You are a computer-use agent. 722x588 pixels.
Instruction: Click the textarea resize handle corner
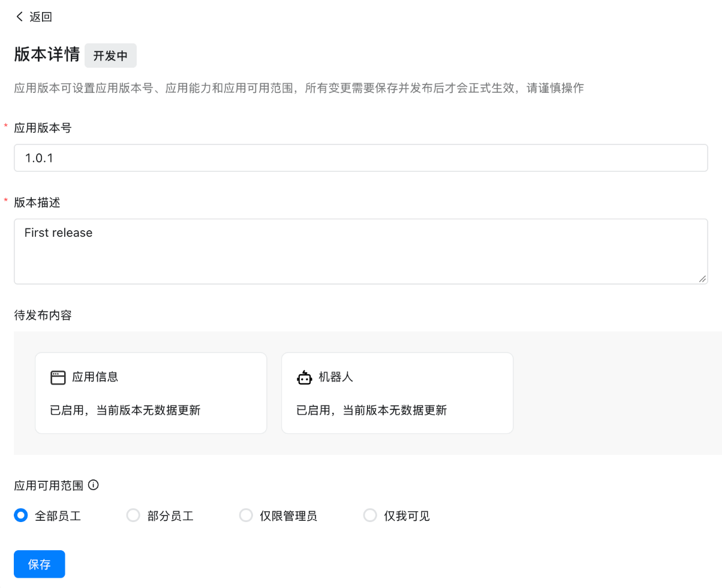click(x=702, y=278)
